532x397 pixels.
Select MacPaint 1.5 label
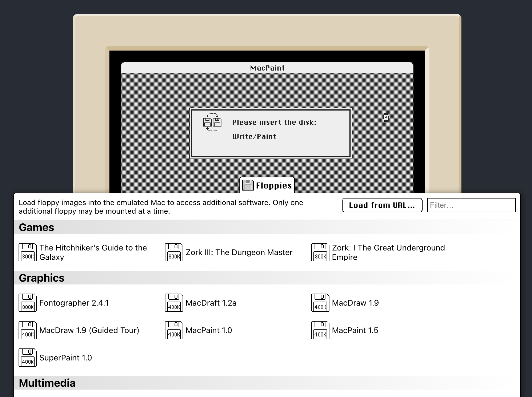pyautogui.click(x=355, y=330)
